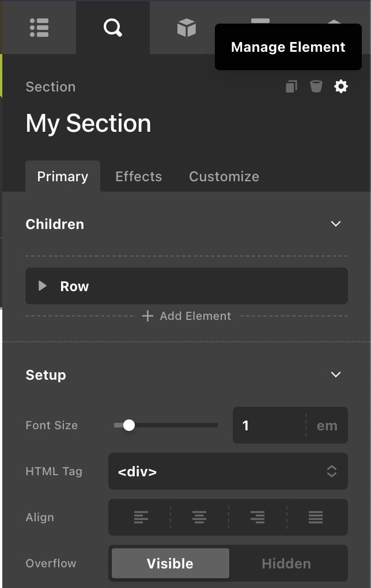This screenshot has width=371, height=588.
Task: Collapse the Children group chevron
Action: pos(336,224)
